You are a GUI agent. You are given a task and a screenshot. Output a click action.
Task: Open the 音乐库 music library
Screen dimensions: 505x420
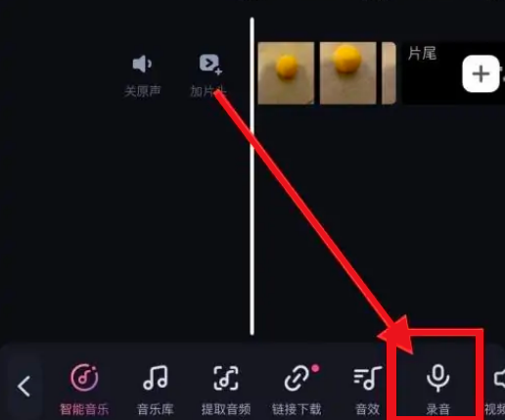[156, 378]
